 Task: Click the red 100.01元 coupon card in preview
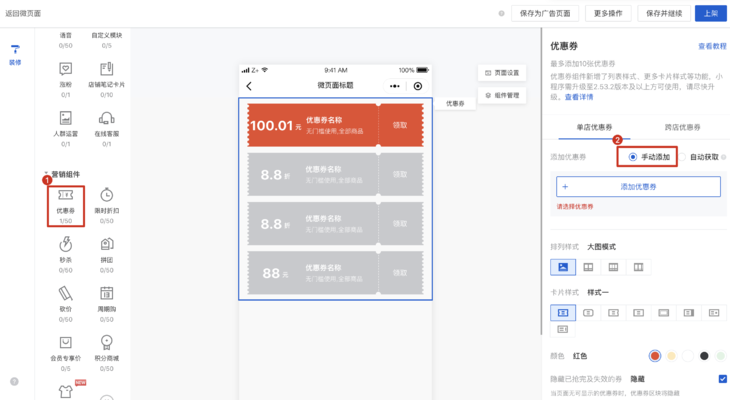(335, 125)
